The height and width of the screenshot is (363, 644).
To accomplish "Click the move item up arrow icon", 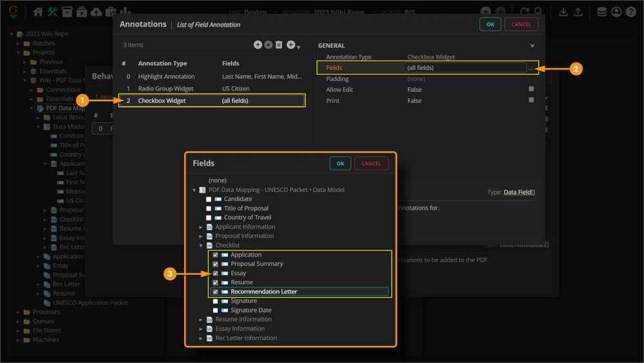I will click(258, 44).
